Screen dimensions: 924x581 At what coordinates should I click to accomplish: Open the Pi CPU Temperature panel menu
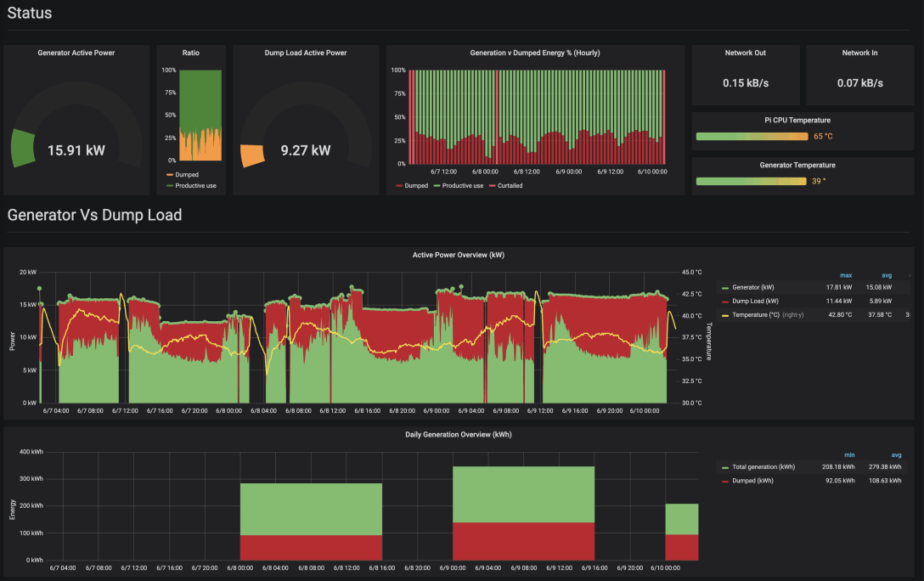pyautogui.click(x=797, y=121)
